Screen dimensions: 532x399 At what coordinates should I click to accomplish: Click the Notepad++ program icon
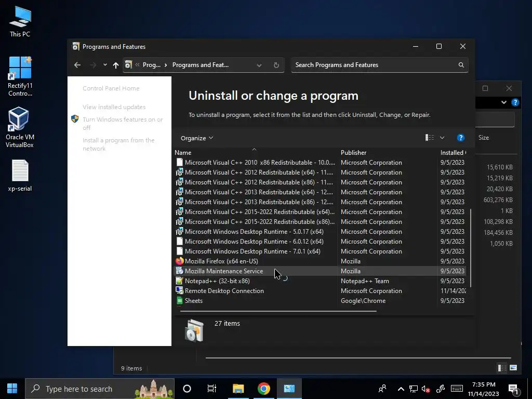click(179, 281)
